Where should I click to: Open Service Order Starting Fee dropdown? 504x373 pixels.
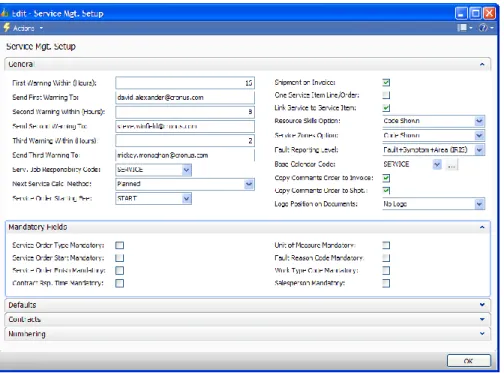187,199
